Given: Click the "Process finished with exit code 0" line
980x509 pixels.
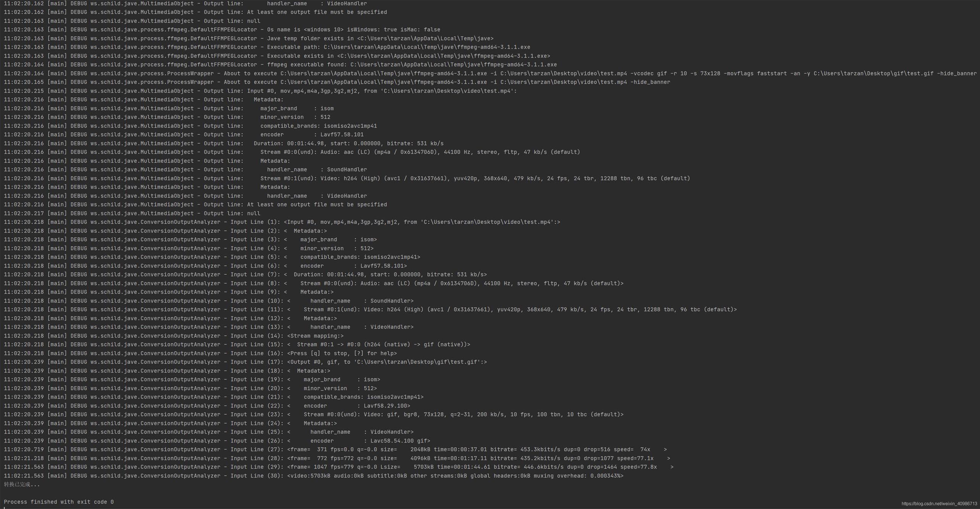Looking at the screenshot, I should click(59, 502).
